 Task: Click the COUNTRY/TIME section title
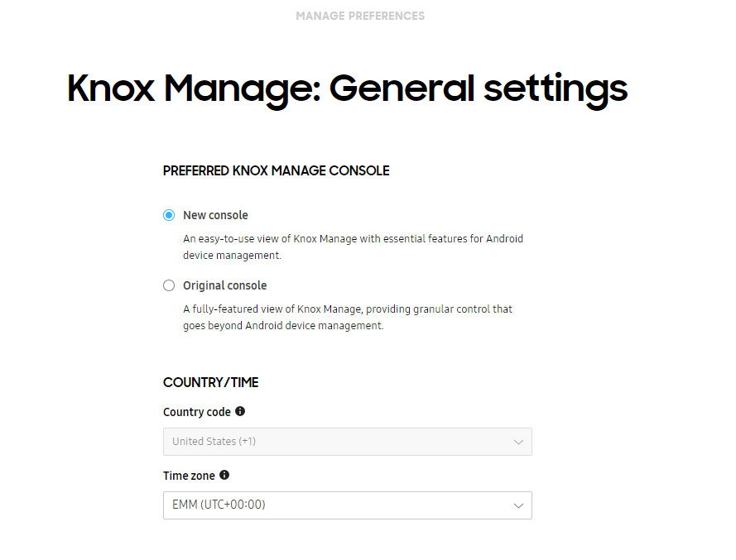pos(210,382)
